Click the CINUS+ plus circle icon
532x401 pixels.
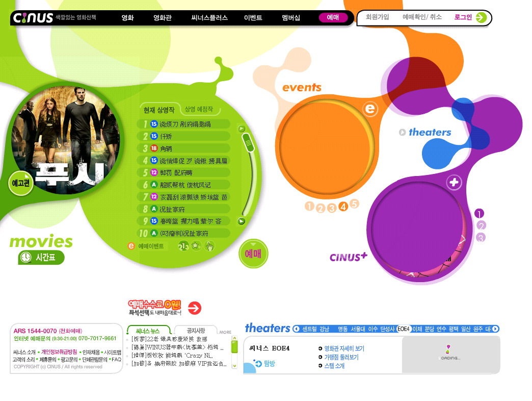click(x=454, y=183)
